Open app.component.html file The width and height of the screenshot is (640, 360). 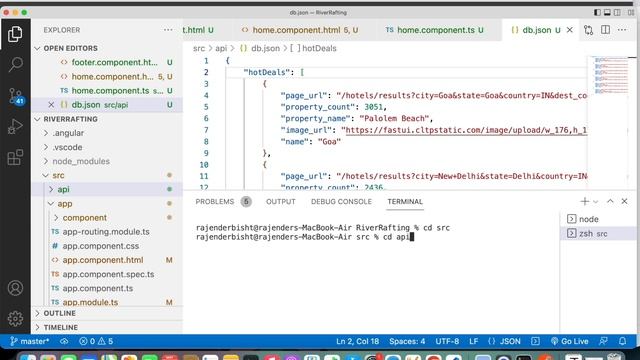tap(103, 260)
